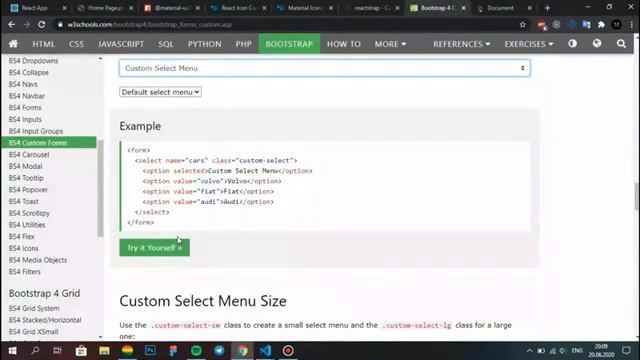Reload the page
The image size is (640, 360).
[42, 24]
